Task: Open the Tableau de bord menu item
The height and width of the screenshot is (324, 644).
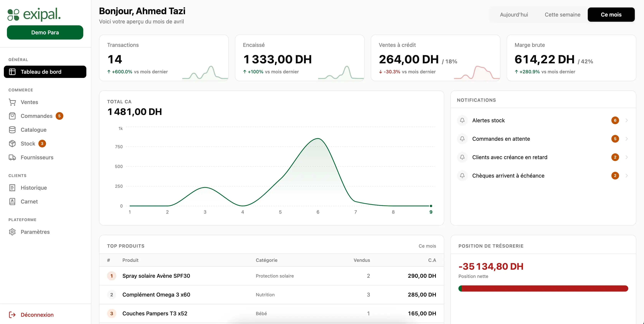Action: pos(45,72)
